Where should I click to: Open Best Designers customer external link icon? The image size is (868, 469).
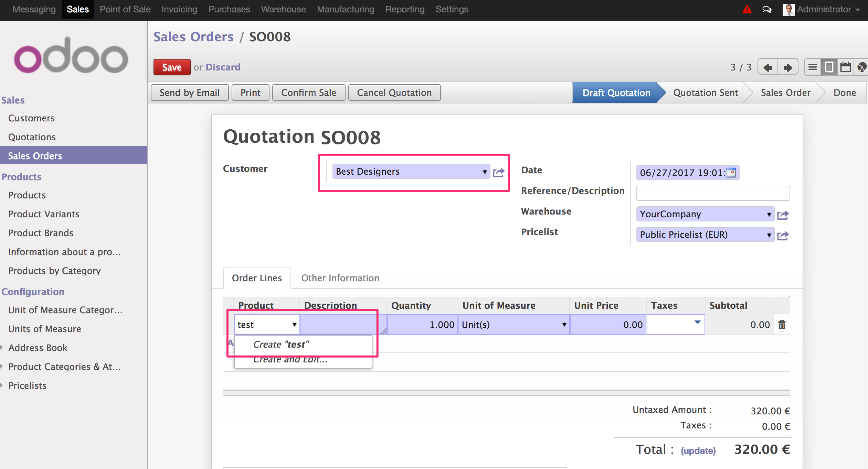[x=499, y=172]
